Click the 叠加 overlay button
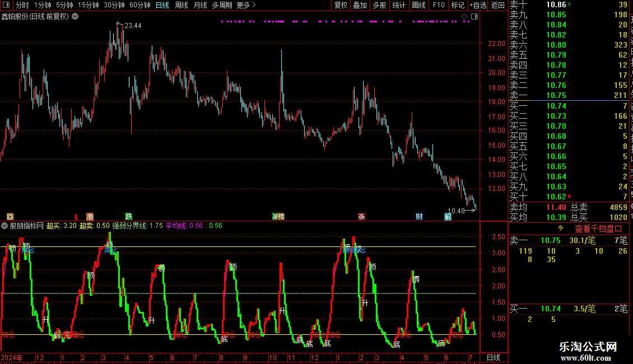This screenshot has height=364, width=633. point(360,5)
